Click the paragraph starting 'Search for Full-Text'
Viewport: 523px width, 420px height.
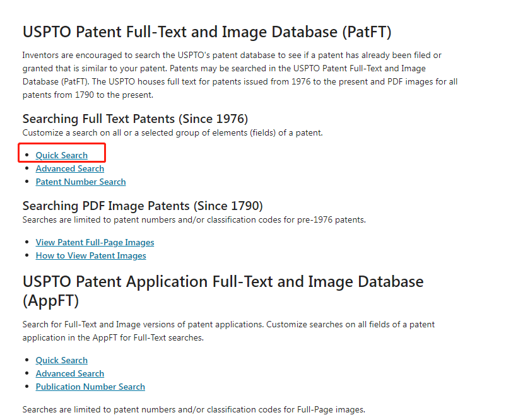(228, 330)
